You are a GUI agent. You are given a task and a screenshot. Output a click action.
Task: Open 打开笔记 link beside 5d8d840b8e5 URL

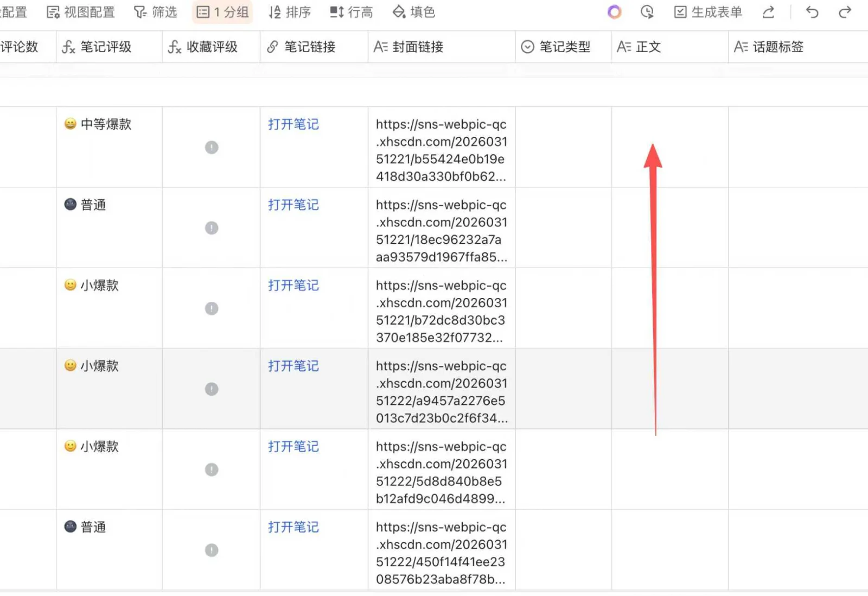293,446
